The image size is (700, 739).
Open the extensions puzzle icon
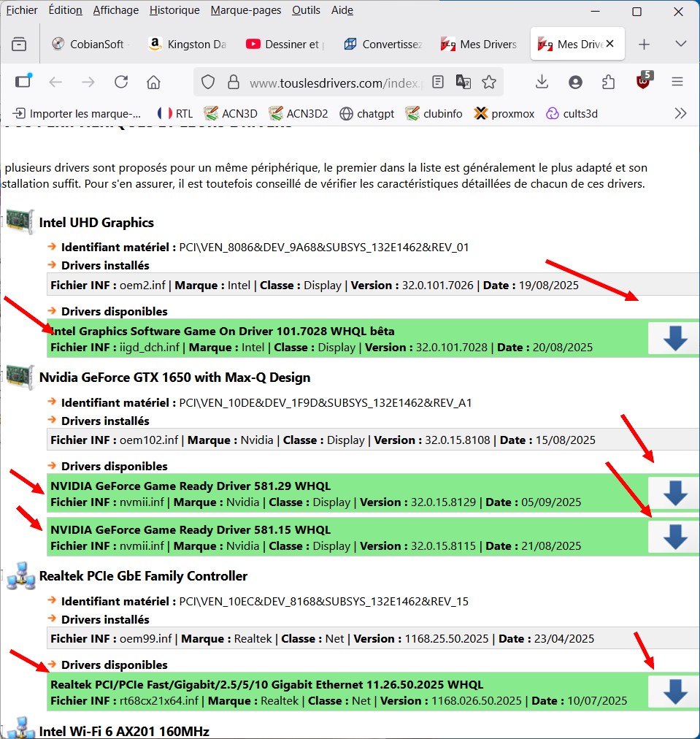pyautogui.click(x=609, y=82)
